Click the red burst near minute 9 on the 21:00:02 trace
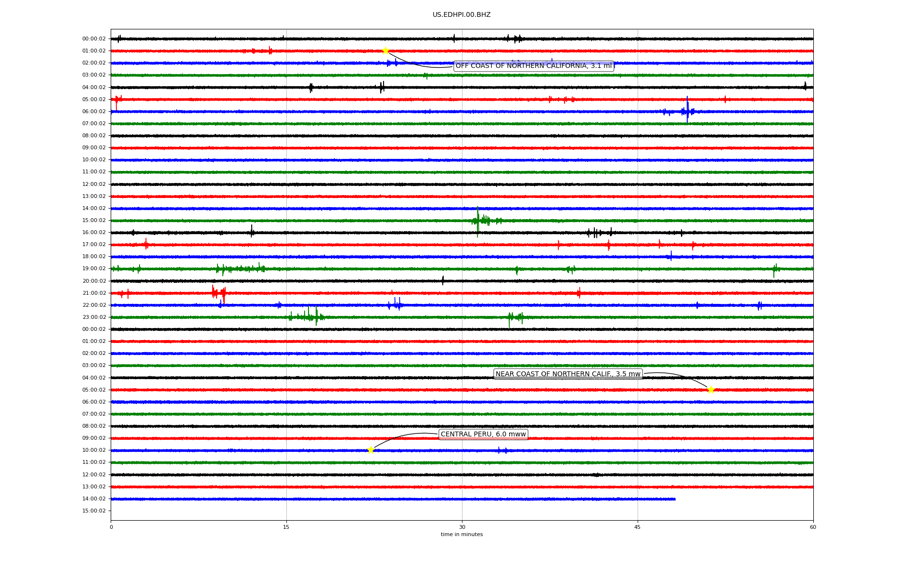 [x=219, y=293]
